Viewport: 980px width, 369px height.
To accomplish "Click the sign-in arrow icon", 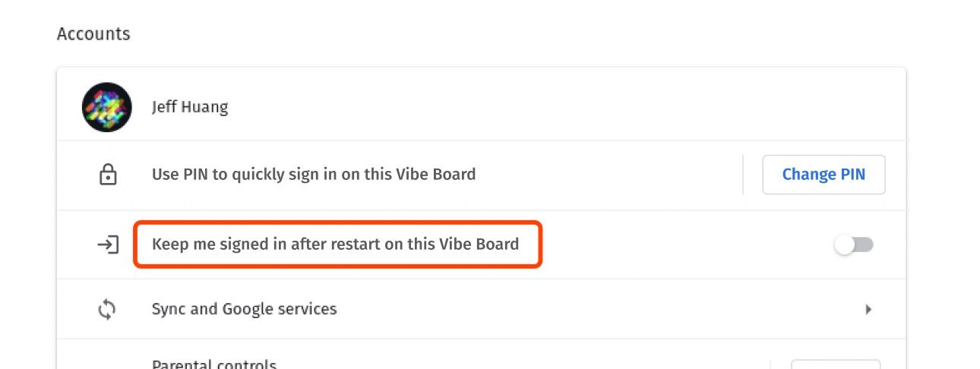I will [108, 244].
